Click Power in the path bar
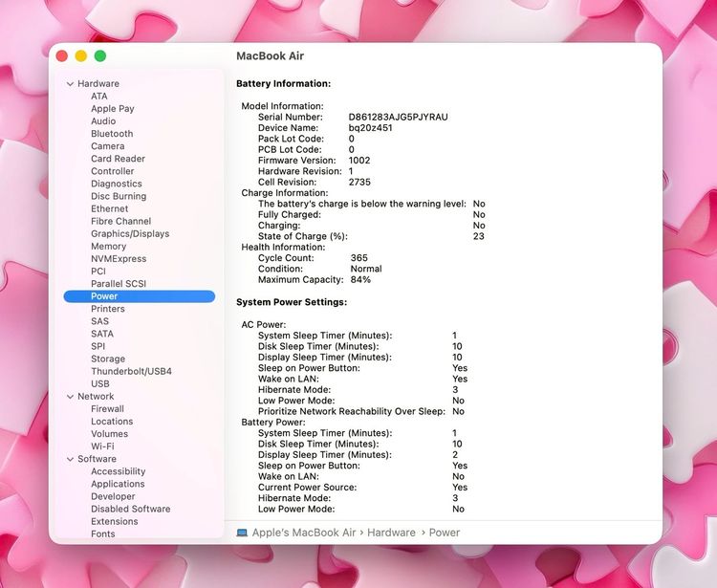 click(x=445, y=533)
